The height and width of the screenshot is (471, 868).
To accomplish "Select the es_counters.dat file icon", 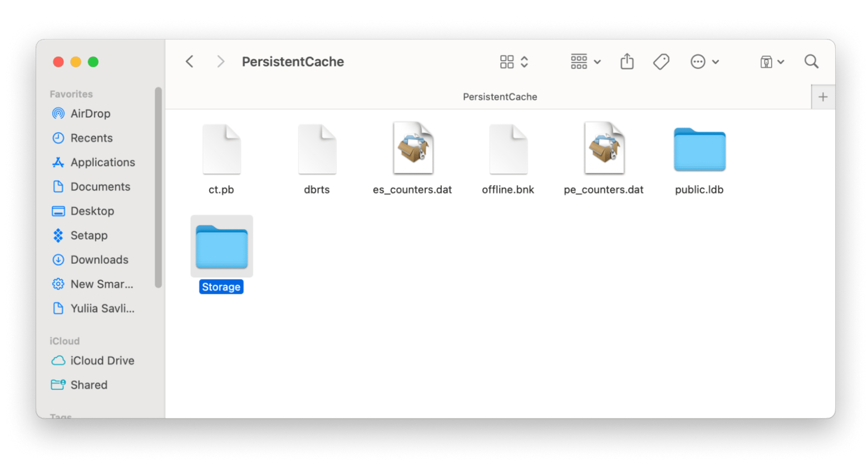I will point(413,149).
